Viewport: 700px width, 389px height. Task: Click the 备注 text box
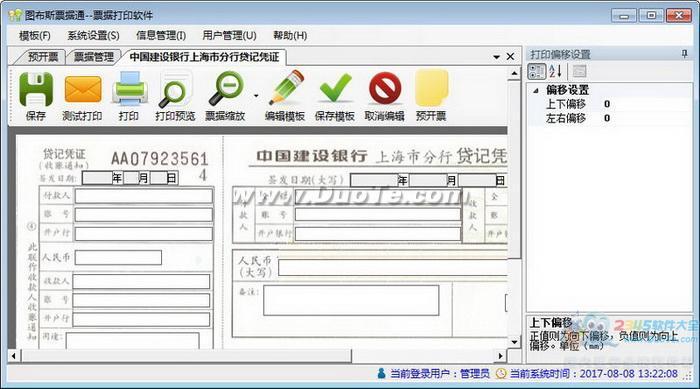(351, 301)
